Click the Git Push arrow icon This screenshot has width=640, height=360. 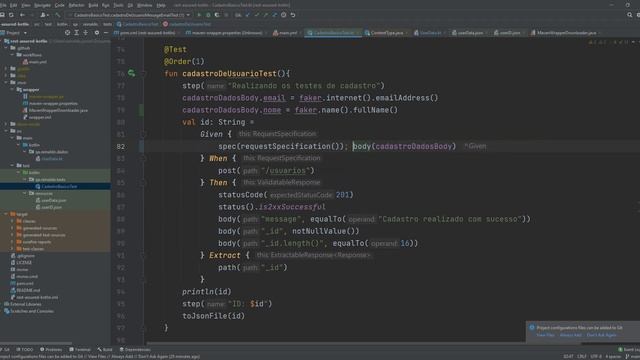click(265, 15)
